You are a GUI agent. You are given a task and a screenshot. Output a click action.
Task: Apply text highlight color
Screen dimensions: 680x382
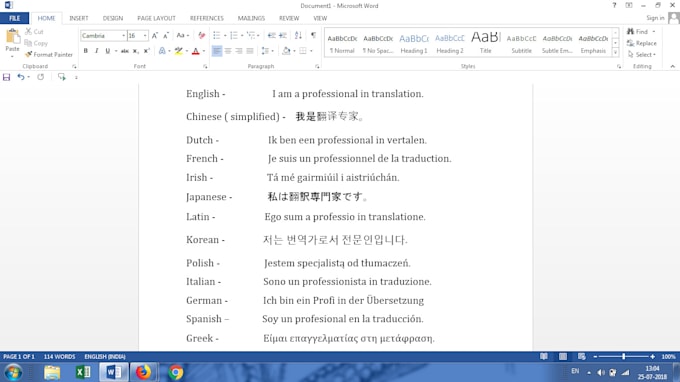(x=178, y=51)
